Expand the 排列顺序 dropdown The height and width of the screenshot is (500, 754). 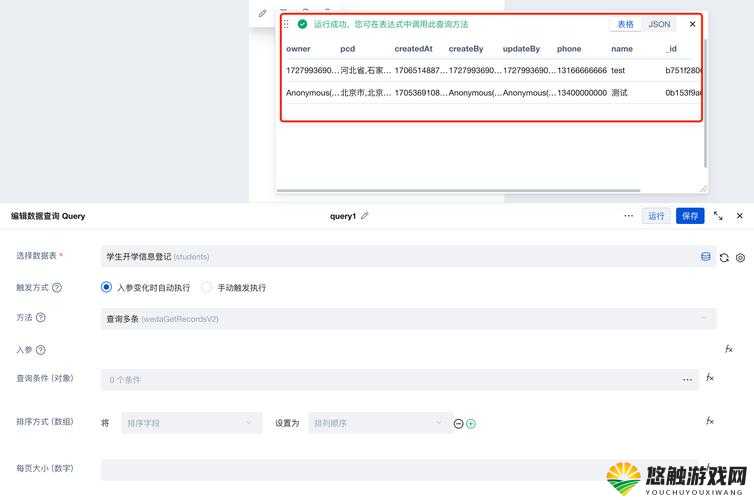point(380,423)
